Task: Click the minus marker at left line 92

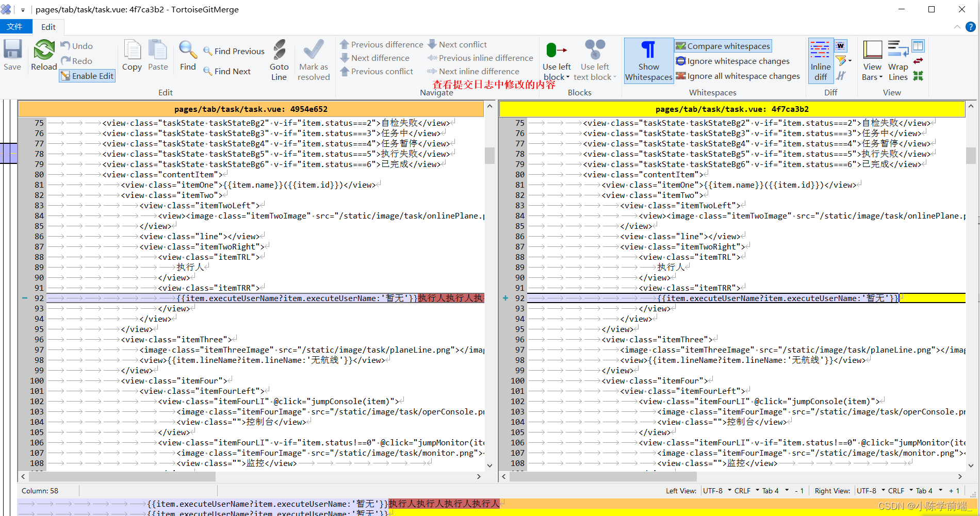Action: coord(24,298)
